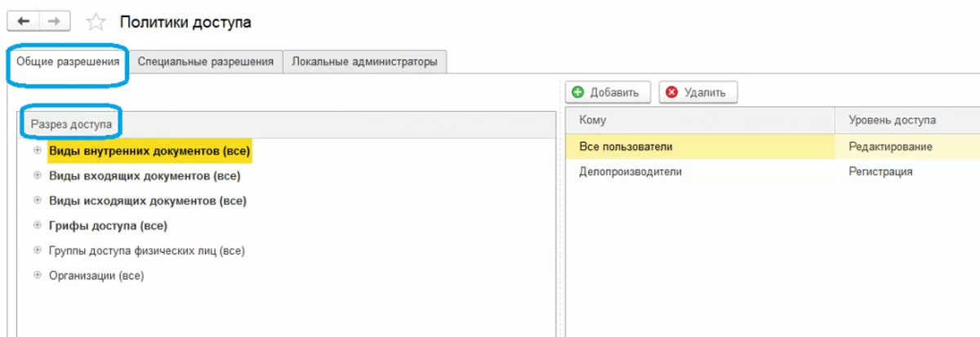980x337 pixels.
Task: Add page to favorites with star icon
Action: pos(96,23)
